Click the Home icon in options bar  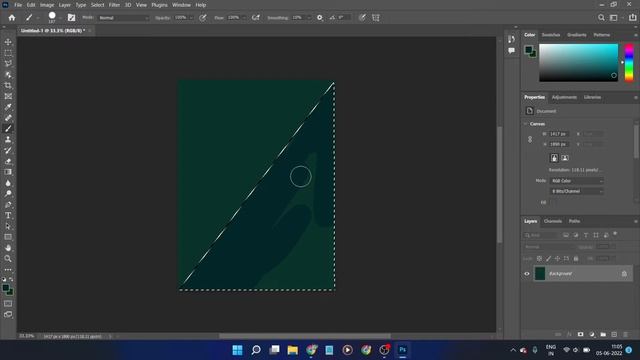(x=12, y=18)
